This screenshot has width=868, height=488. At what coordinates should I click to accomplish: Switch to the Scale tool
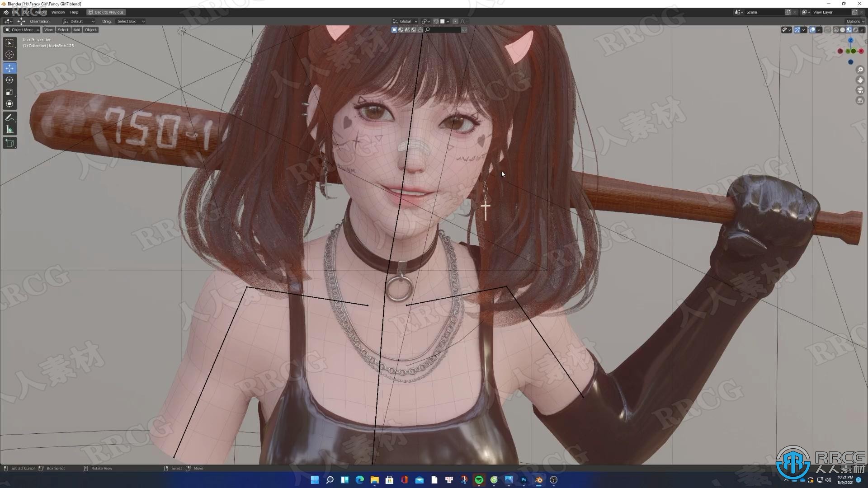pyautogui.click(x=9, y=92)
